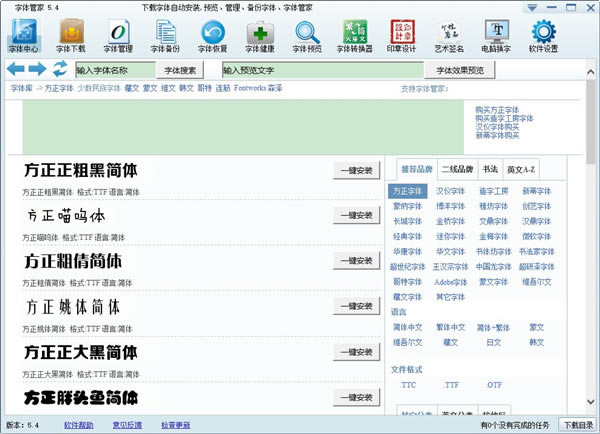Select the 汉仪字体 brand filter

450,191
